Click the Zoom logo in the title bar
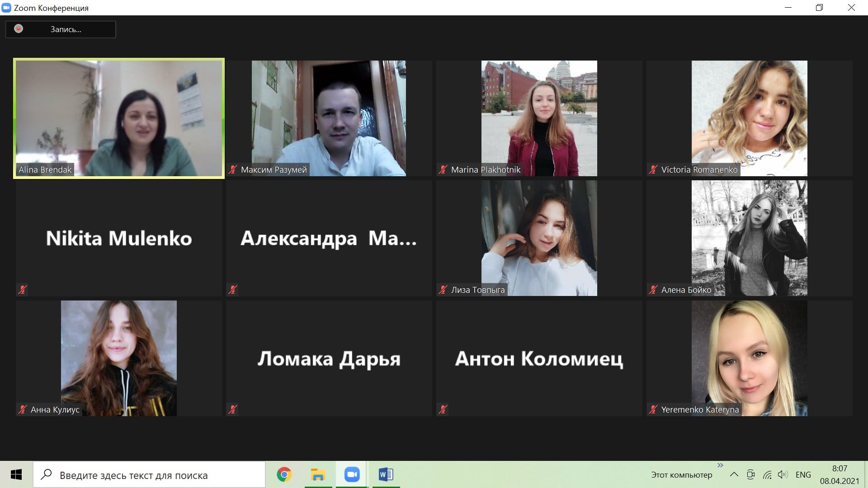 tap(6, 8)
